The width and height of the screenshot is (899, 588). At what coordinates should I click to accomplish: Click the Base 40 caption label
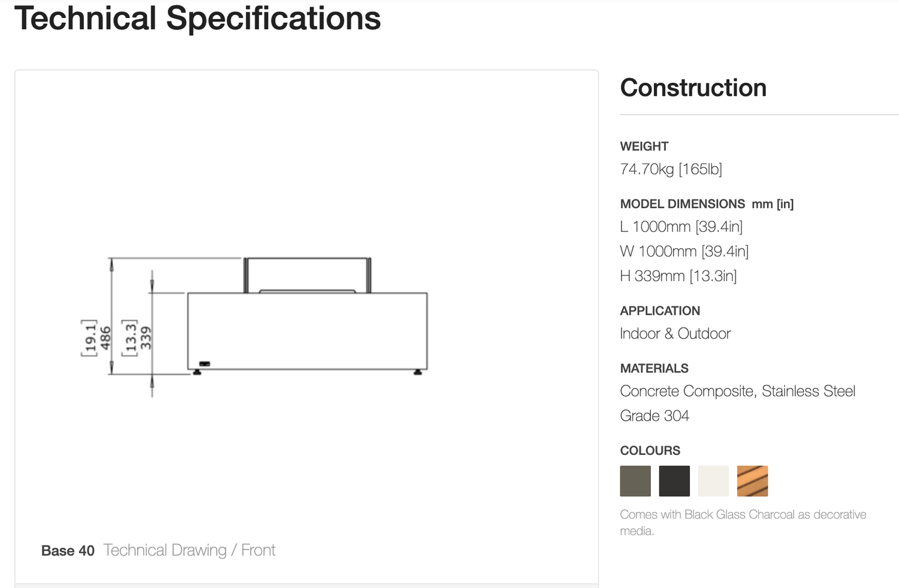coord(68,551)
